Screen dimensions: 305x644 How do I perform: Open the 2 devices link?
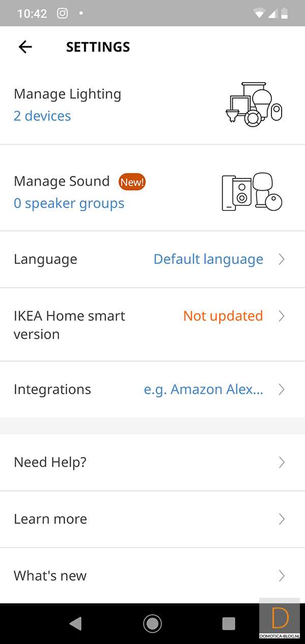coord(42,116)
